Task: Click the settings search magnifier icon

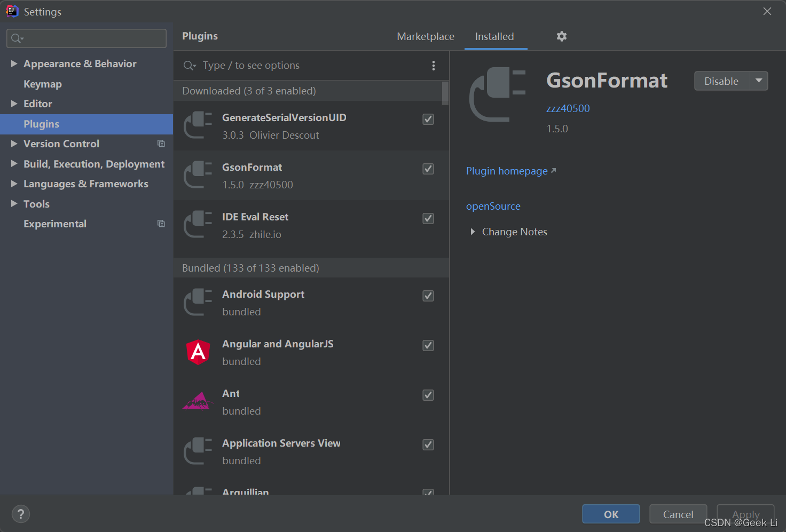Action: (17, 38)
